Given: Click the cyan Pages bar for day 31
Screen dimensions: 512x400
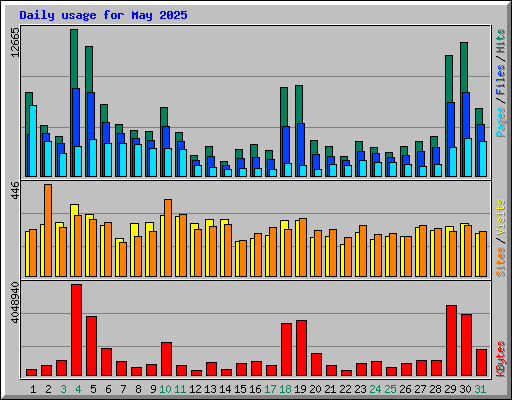Looking at the screenshot, I should tap(483, 159).
